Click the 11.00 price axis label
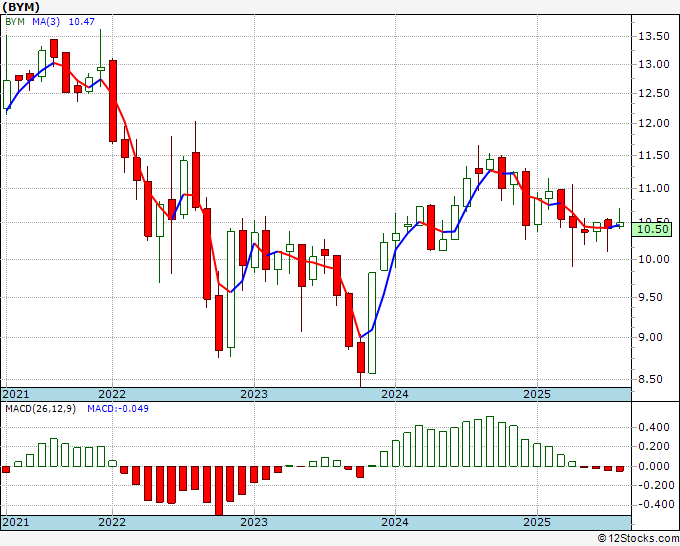Screen dimensions: 680x546 click(x=654, y=188)
